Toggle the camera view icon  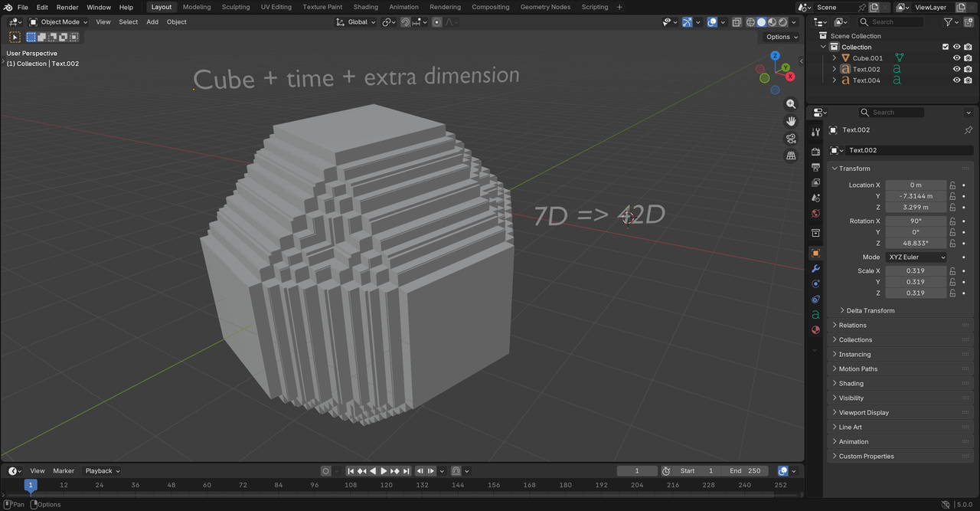pos(791,139)
